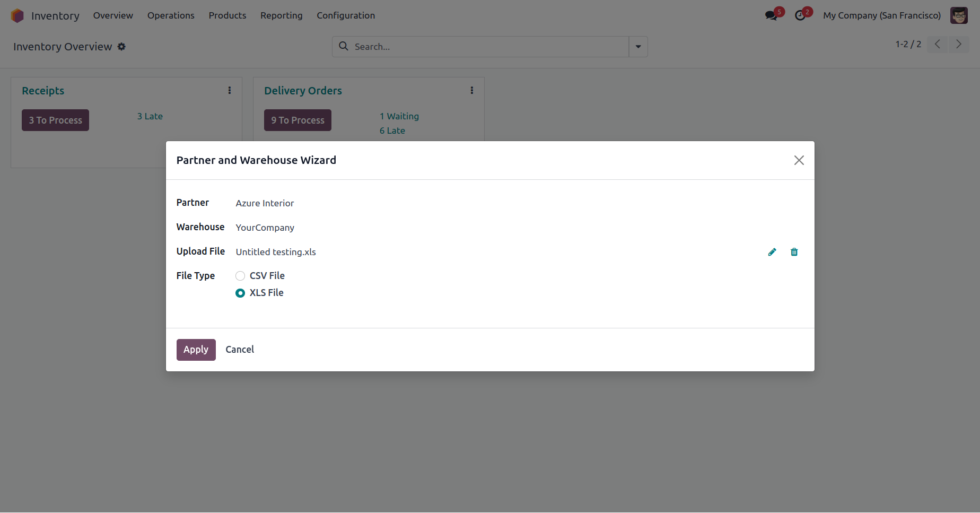The image size is (980, 513).
Task: Click the Inventory app logo icon
Action: click(17, 16)
